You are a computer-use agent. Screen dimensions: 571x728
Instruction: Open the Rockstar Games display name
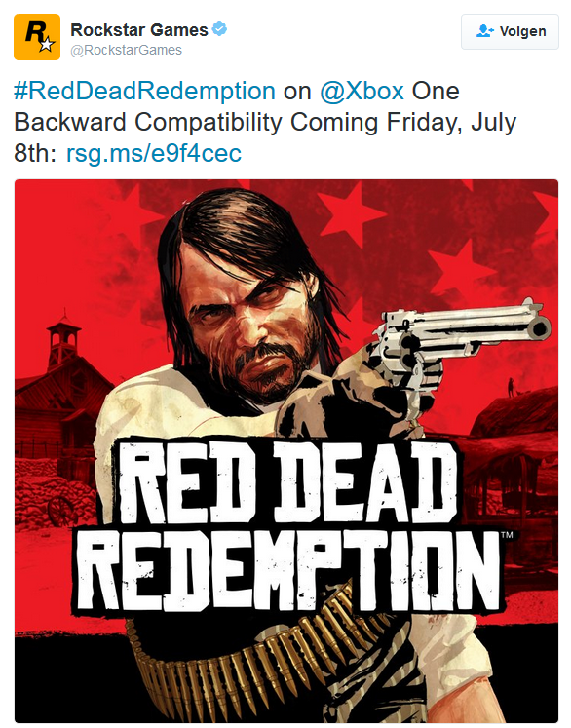click(139, 29)
